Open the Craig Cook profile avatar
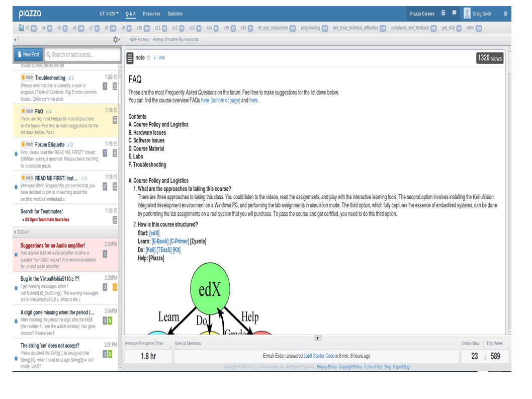Screen dimensions: 532x399 (x=467, y=13)
